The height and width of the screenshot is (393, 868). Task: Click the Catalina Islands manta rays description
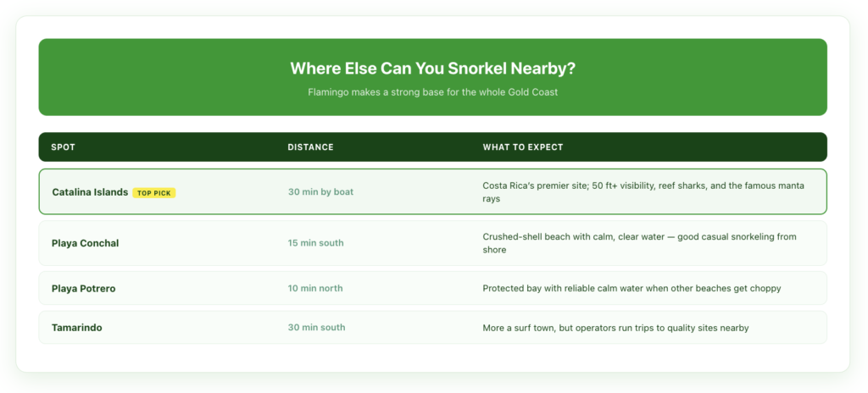643,192
